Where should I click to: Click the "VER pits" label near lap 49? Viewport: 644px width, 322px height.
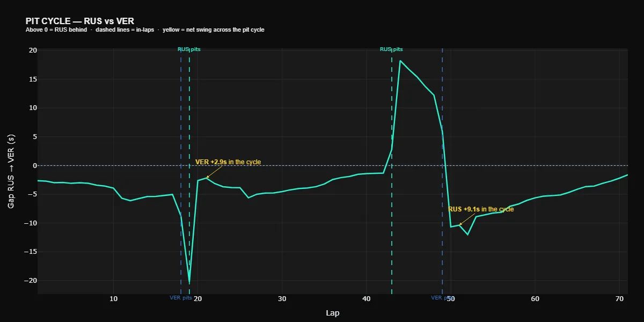tap(442, 297)
